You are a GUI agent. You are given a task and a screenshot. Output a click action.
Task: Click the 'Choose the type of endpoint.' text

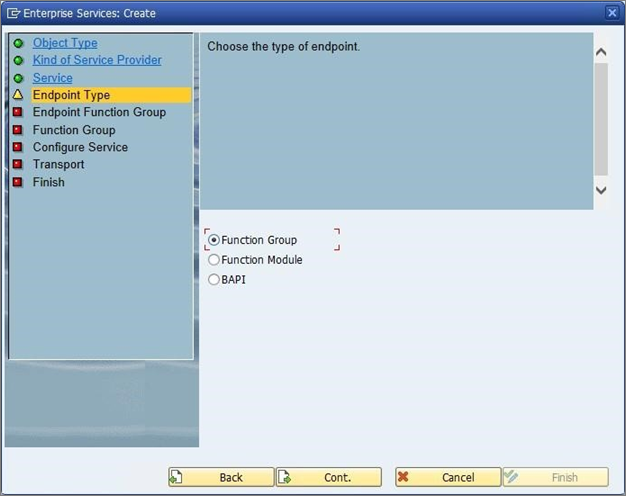point(283,47)
